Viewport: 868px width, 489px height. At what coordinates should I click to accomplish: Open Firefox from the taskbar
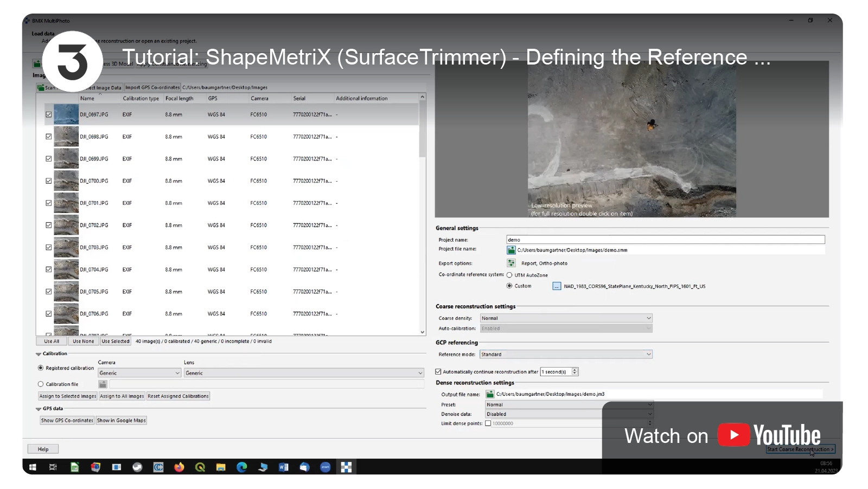tap(179, 467)
